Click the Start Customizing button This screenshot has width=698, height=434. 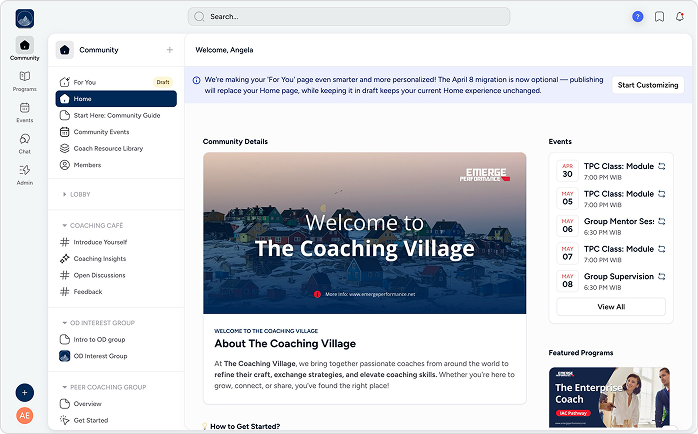pyautogui.click(x=648, y=85)
